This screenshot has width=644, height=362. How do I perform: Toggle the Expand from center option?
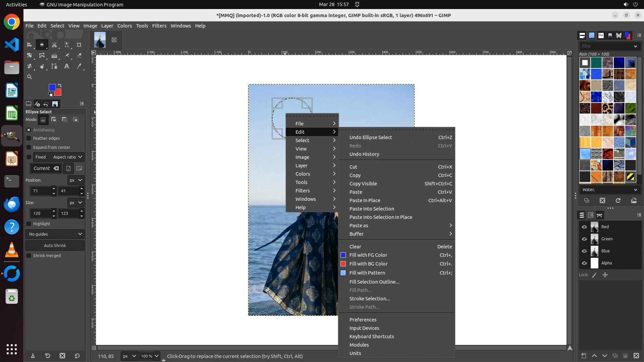pos(29,147)
